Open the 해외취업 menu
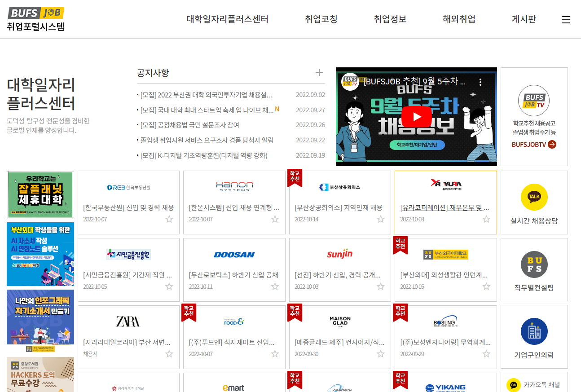 pos(459,19)
